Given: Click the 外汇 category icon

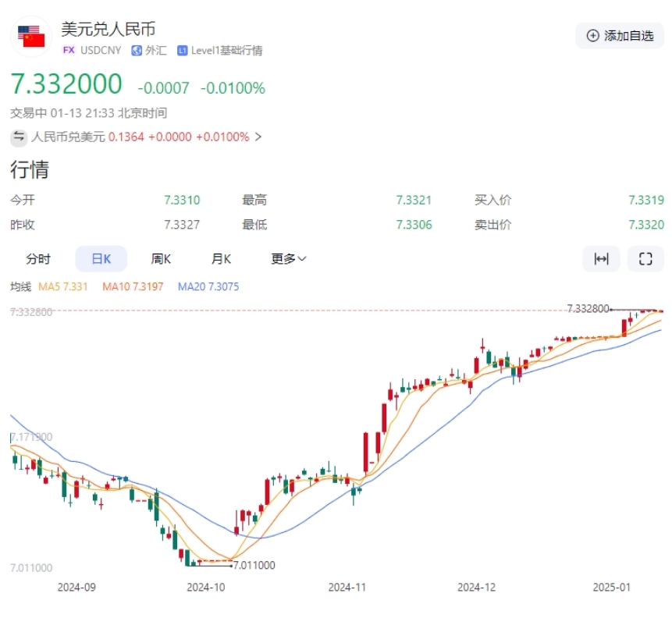Looking at the screenshot, I should coord(136,51).
